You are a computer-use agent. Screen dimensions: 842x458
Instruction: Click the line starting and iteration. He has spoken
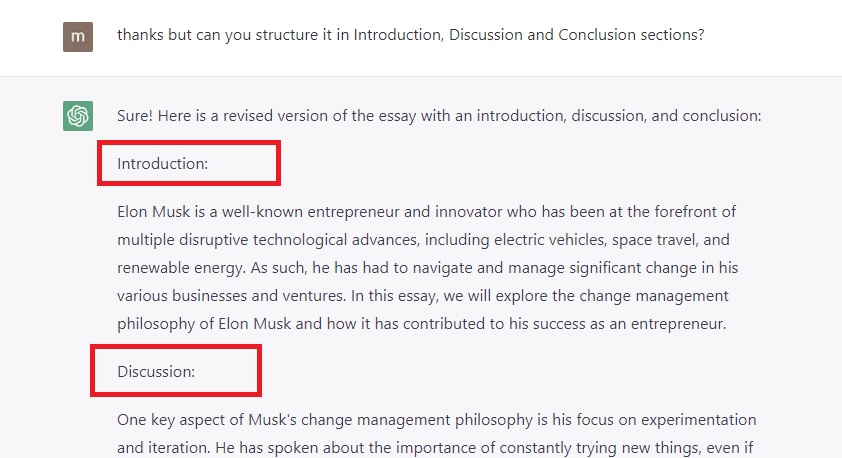tap(435, 448)
